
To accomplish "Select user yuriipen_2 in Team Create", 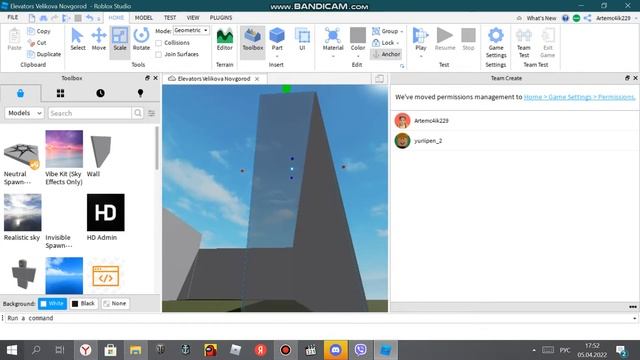I will coord(514,141).
